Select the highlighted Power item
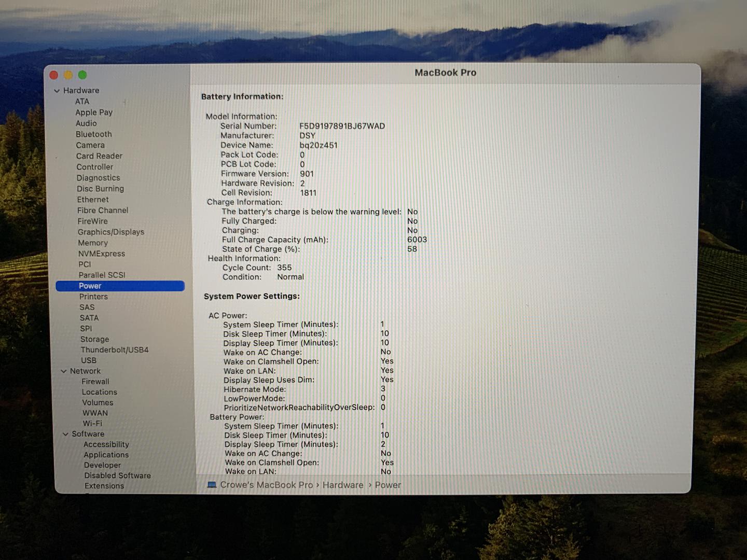The width and height of the screenshot is (747, 560). pyautogui.click(x=90, y=286)
